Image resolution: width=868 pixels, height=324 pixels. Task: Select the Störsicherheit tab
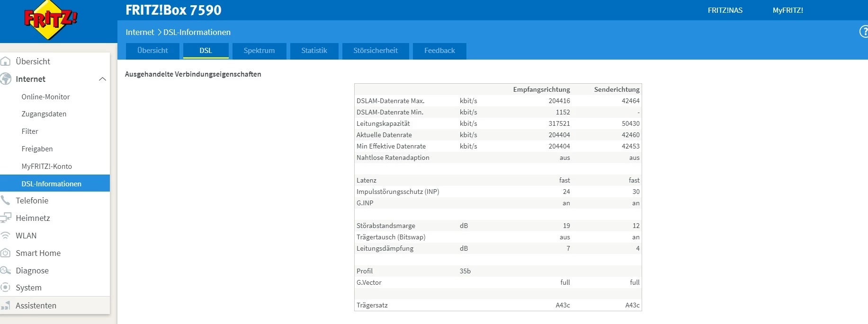click(375, 51)
